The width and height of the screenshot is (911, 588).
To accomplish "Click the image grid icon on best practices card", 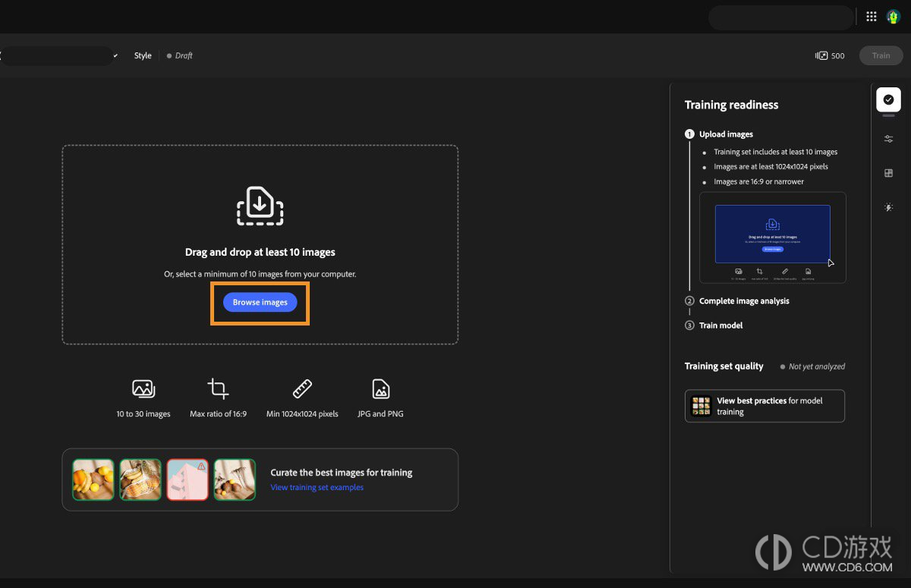I will [701, 406].
